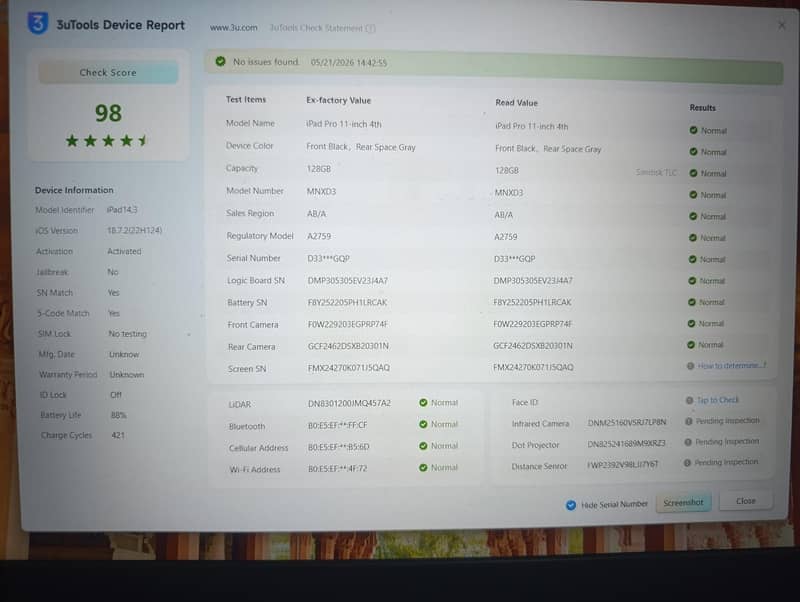Click the Model Identifier value 'iPad14,3'
This screenshot has height=602, width=800.
coord(122,210)
